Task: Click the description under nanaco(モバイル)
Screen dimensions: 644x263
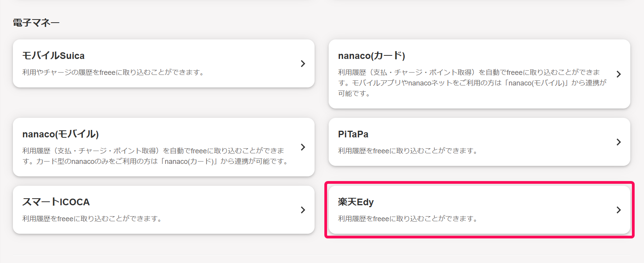Action: pyautogui.click(x=156, y=156)
